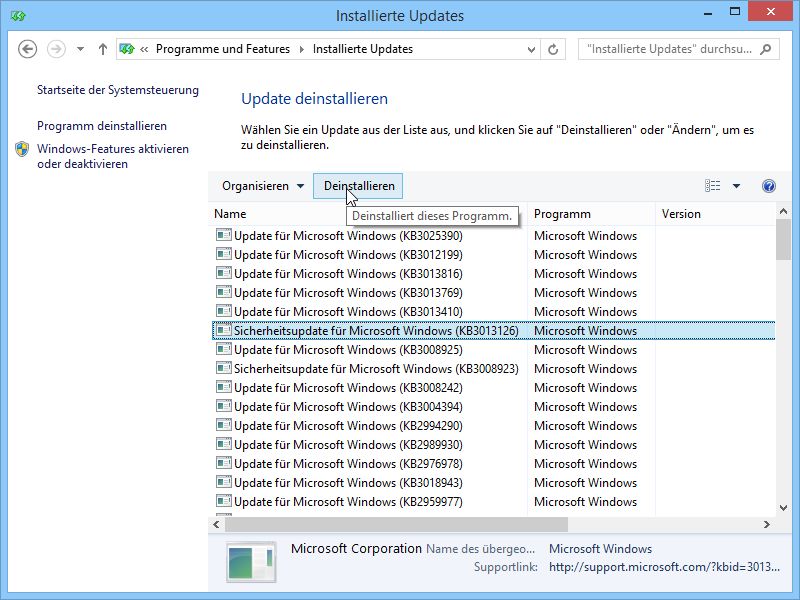Click the icon of update KB3012199
The height and width of the screenshot is (600, 800).
223,254
